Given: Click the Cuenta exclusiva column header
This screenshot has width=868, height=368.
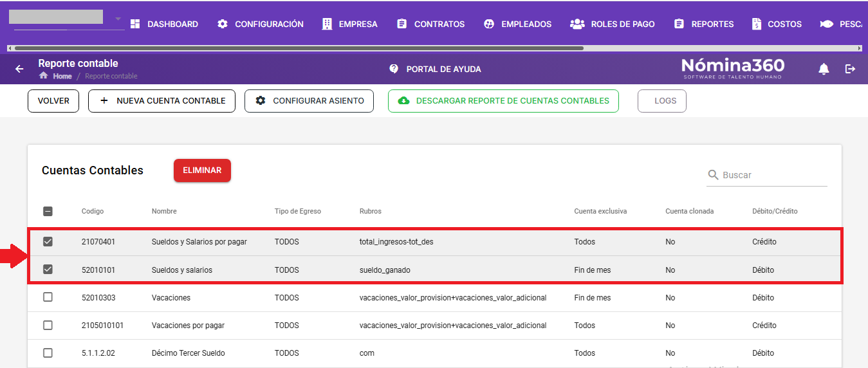Looking at the screenshot, I should (x=600, y=211).
